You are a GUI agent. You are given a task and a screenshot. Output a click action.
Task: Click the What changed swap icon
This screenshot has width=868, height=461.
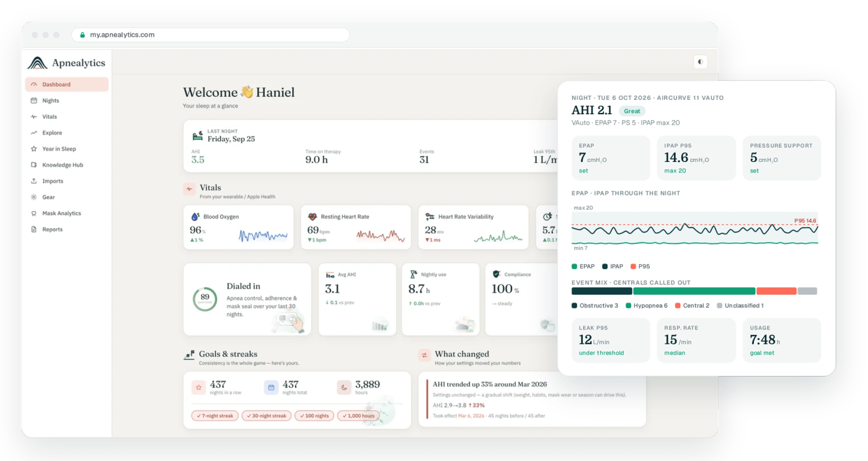[424, 355]
